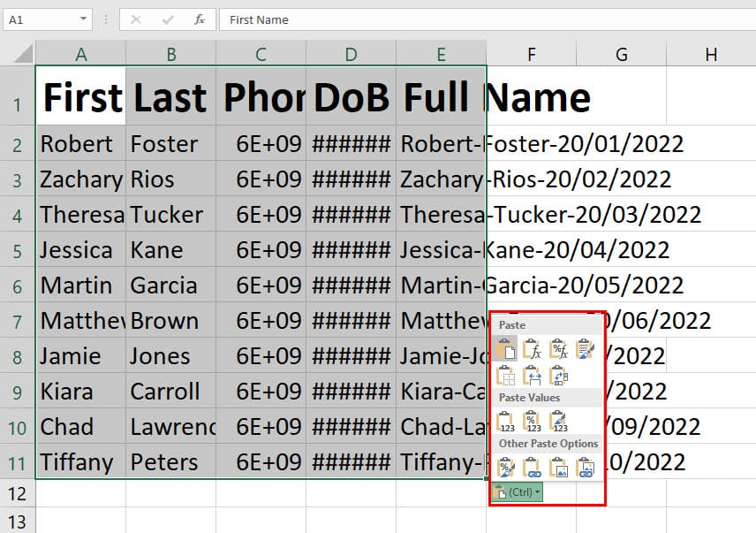The width and height of the screenshot is (756, 533).
Task: Select column D header
Action: coord(351,54)
